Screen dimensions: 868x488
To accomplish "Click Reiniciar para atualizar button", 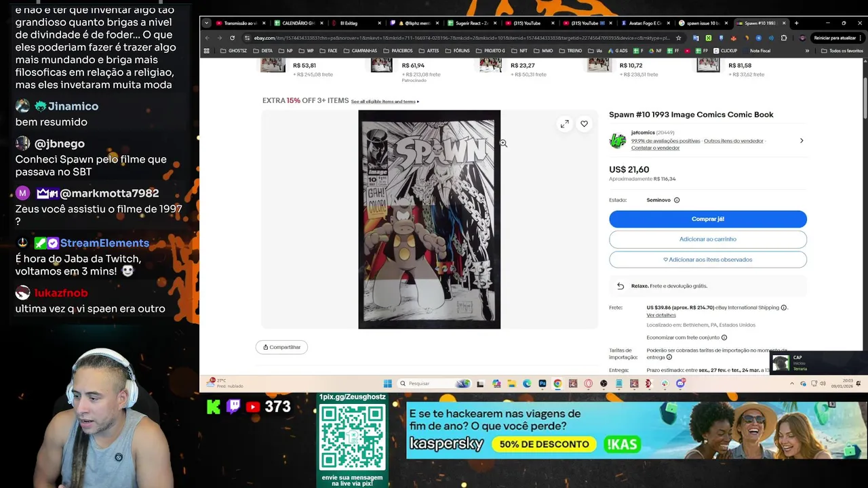I will pos(836,38).
